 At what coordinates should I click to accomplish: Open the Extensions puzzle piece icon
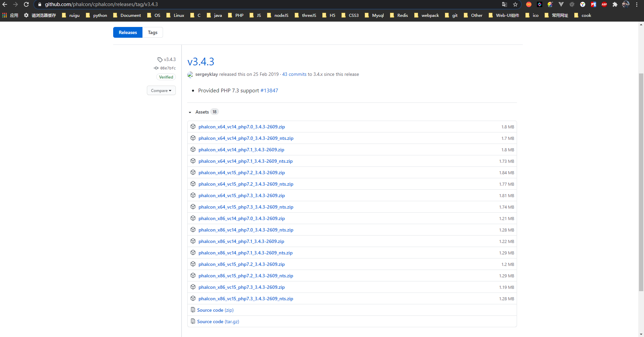click(615, 4)
